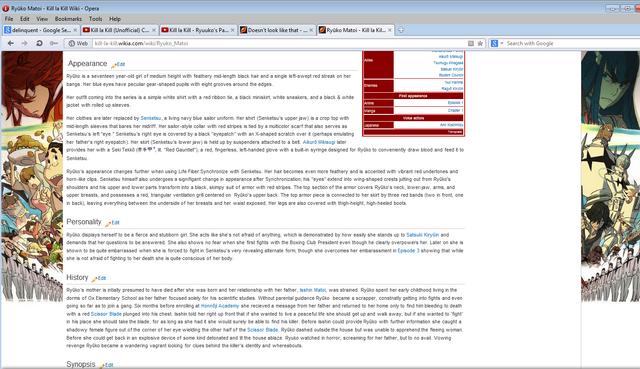This screenshot has height=369, width=640.
Task: Click the pencil icon beside Appearance heading
Action: [113, 65]
